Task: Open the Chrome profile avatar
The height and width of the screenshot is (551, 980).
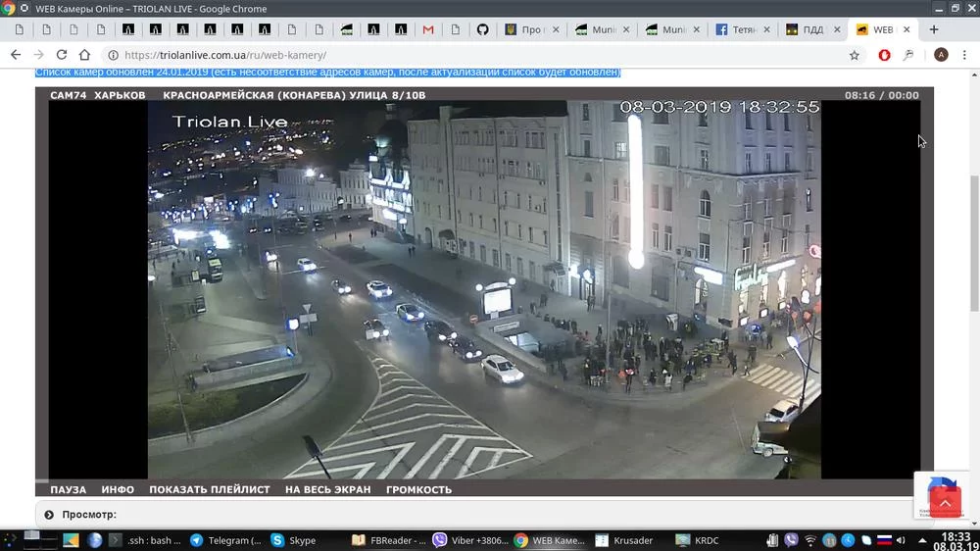Action: pyautogui.click(x=941, y=55)
